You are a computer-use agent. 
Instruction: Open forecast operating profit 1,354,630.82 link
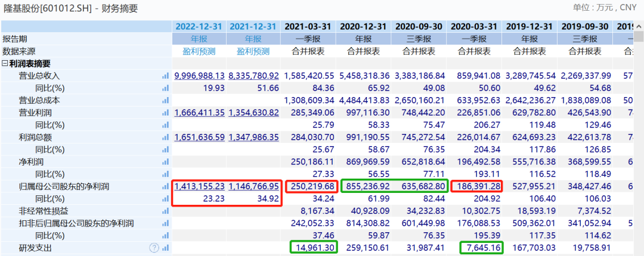pos(254,113)
